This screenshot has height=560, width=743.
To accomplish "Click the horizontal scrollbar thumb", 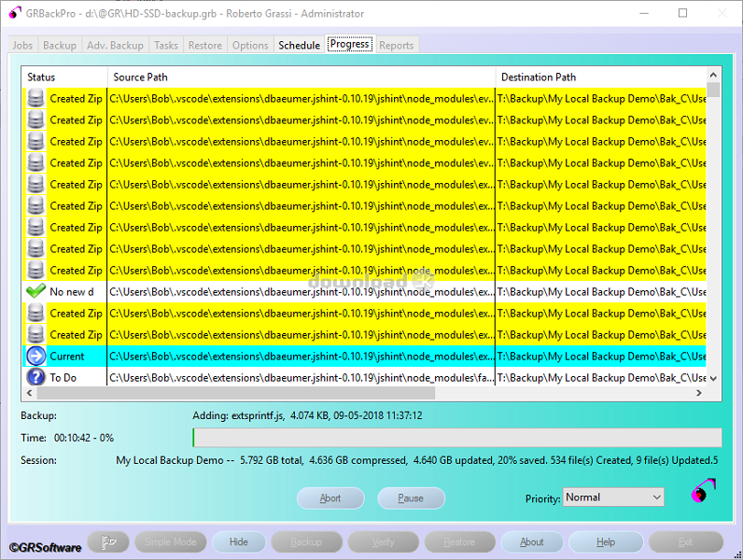I will pyautogui.click(x=236, y=393).
